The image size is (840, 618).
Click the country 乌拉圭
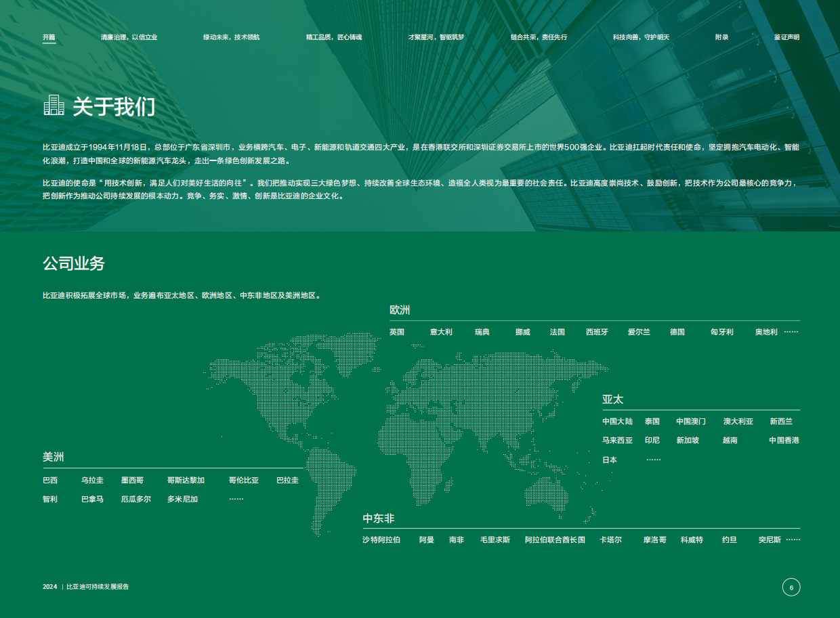pos(92,480)
